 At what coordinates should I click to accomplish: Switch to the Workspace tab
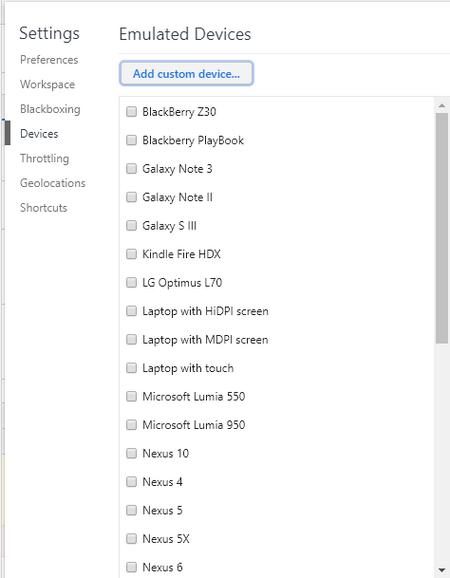pos(48,84)
